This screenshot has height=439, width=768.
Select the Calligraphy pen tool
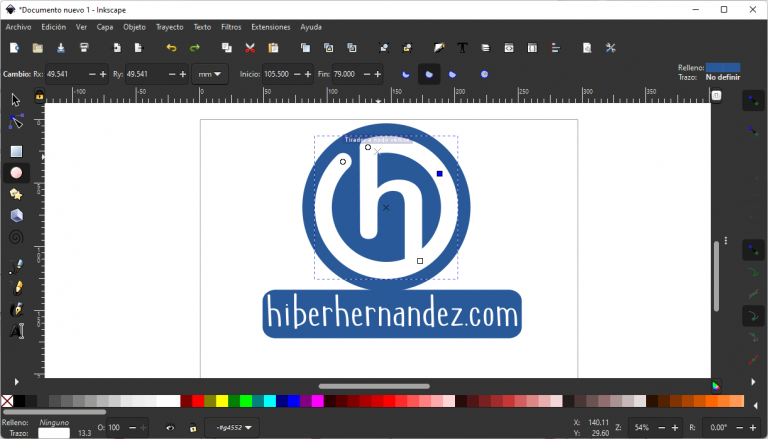[16, 309]
